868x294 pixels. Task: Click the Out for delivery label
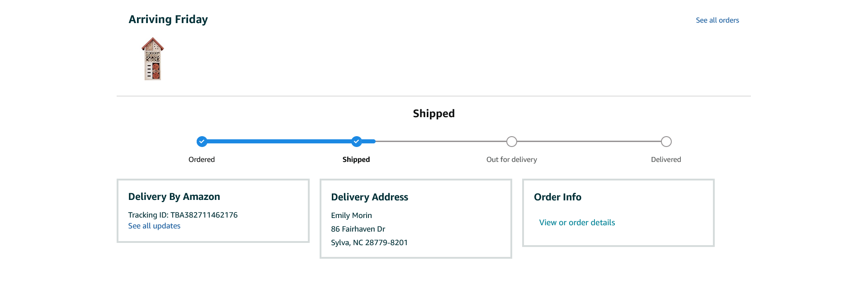coord(512,160)
